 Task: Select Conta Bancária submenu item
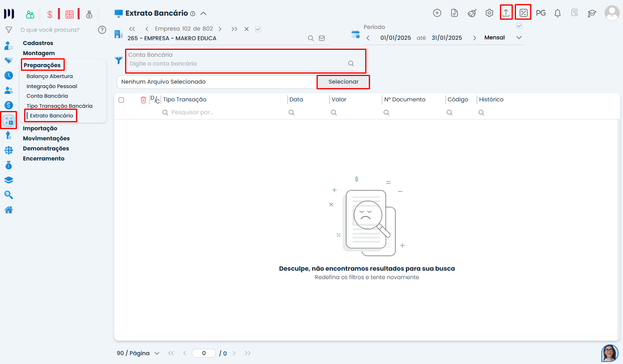(47, 96)
